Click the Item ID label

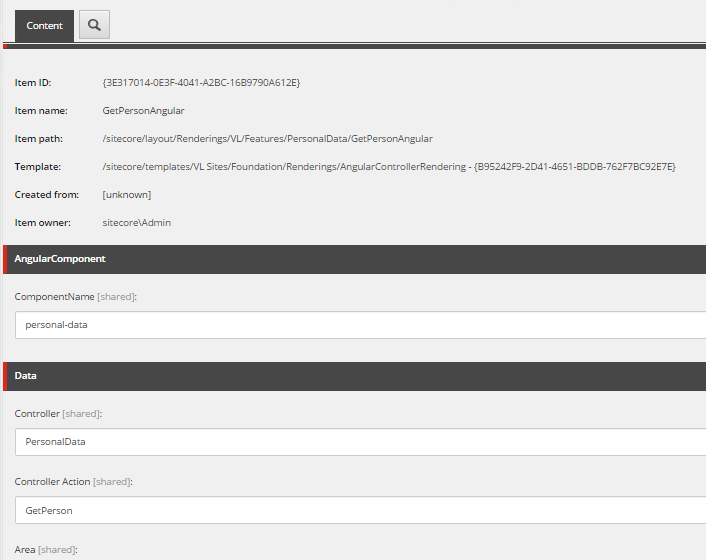[x=33, y=83]
